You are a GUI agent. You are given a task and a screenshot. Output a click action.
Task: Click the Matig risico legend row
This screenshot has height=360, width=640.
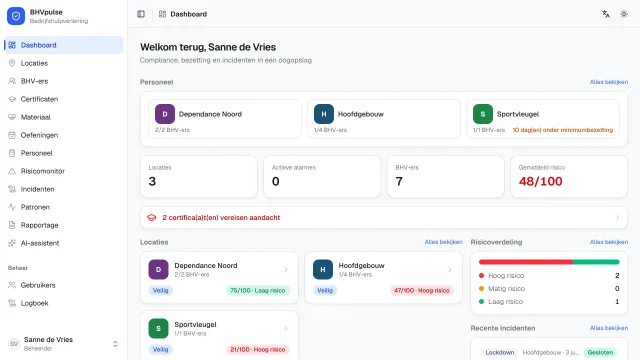(x=549, y=289)
